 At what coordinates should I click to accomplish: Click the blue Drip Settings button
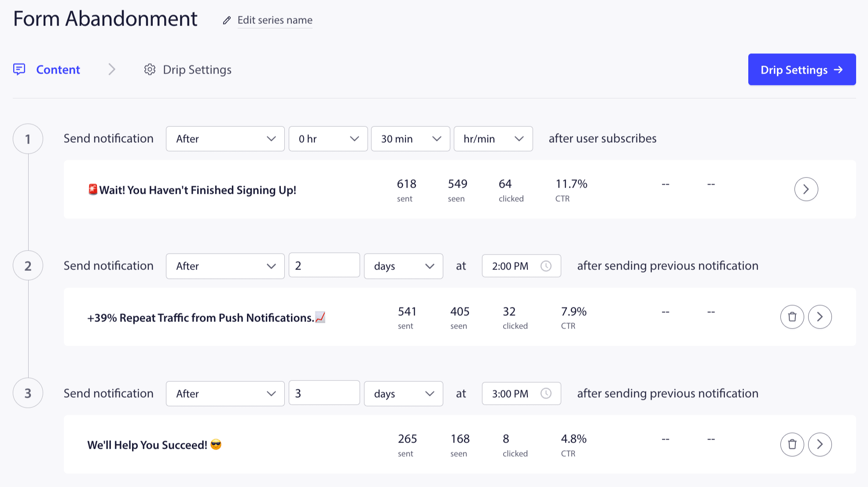click(x=802, y=70)
